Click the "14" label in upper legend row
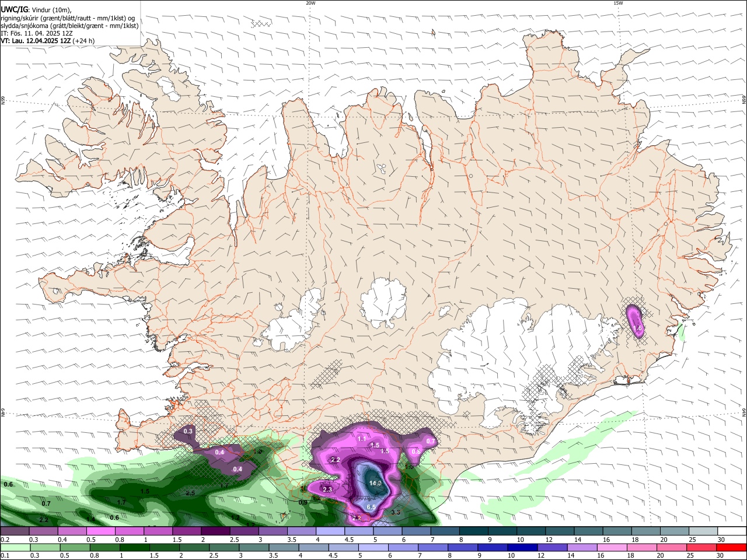747x560 pixels. (x=577, y=540)
